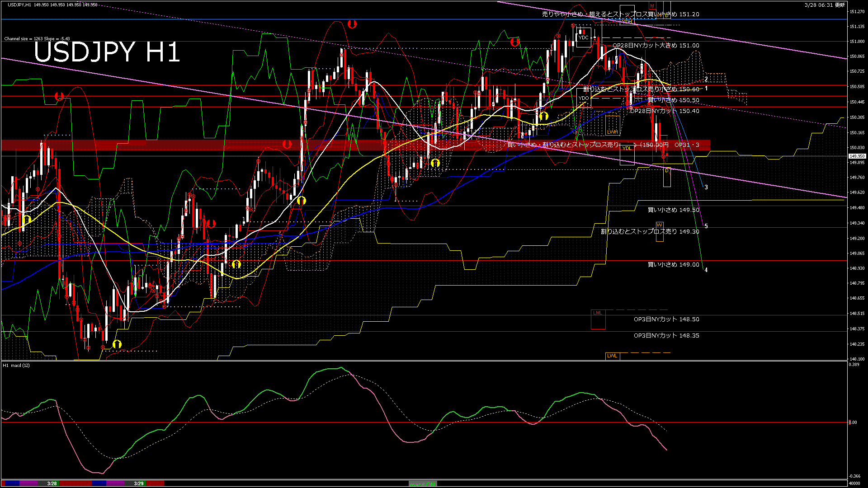Click the red M marker at top
868x488 pixels.
652,6
